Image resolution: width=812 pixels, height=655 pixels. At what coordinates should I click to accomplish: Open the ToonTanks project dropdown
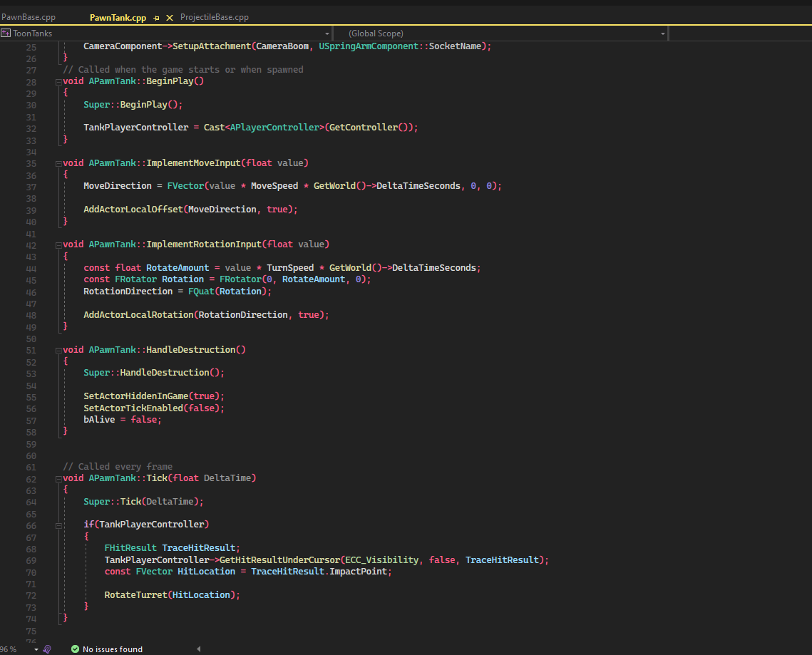click(327, 33)
